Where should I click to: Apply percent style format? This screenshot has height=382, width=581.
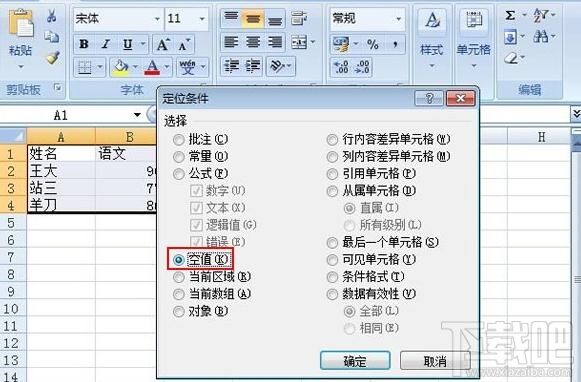pos(373,44)
